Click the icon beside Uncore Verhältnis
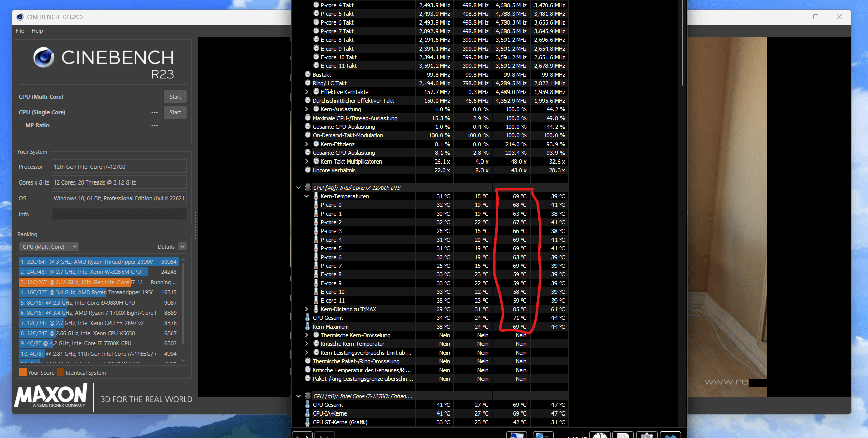Viewport: 868px width, 438px height. click(308, 170)
